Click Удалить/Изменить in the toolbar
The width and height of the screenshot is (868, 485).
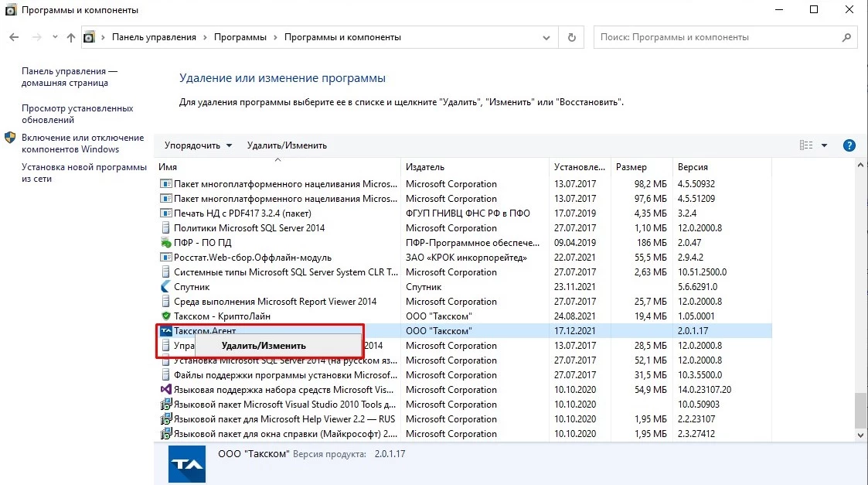[287, 145]
